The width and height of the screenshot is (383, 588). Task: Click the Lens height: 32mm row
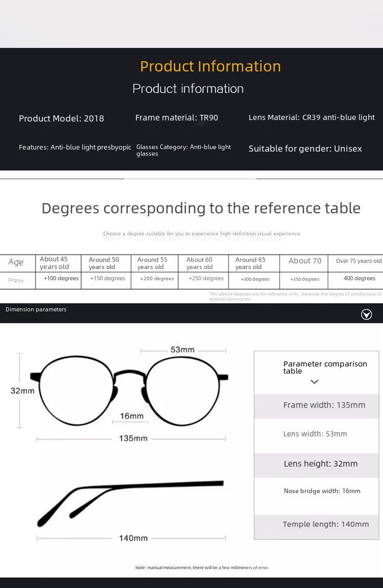pos(321,464)
